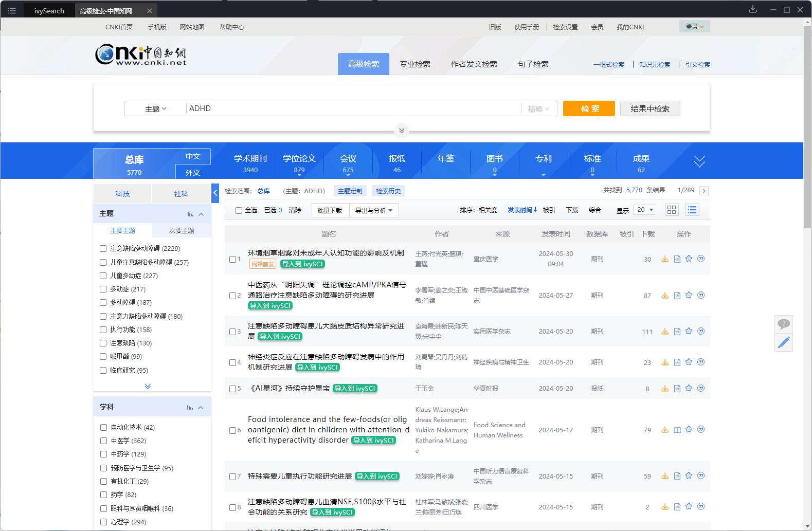Expand advanced search conditions chevron
This screenshot has width=812, height=531.
(x=402, y=131)
